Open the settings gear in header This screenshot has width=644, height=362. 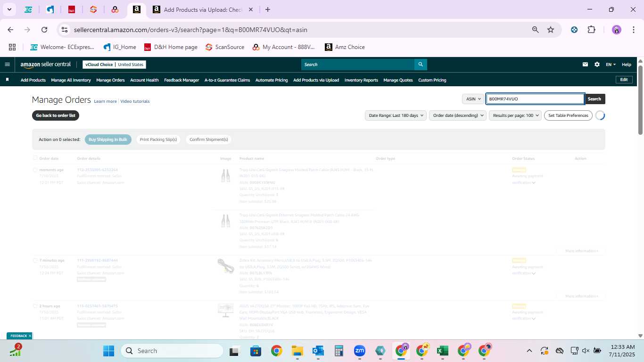point(597,65)
